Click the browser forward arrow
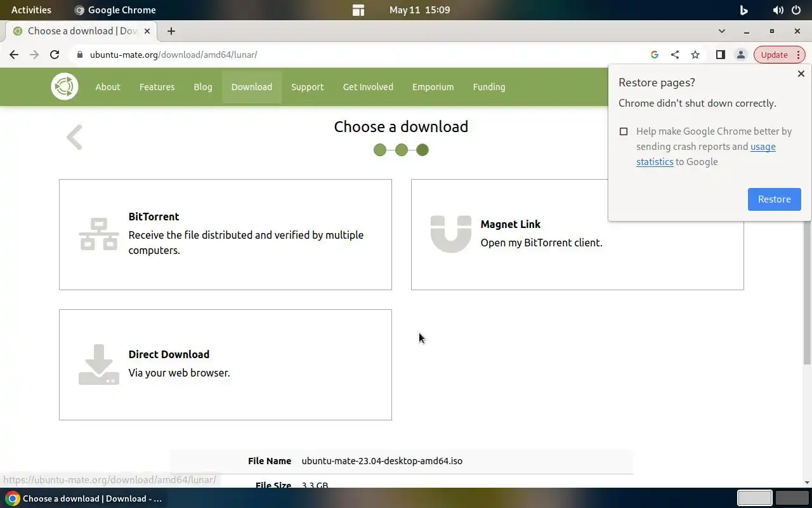This screenshot has height=508, width=812. (x=34, y=55)
